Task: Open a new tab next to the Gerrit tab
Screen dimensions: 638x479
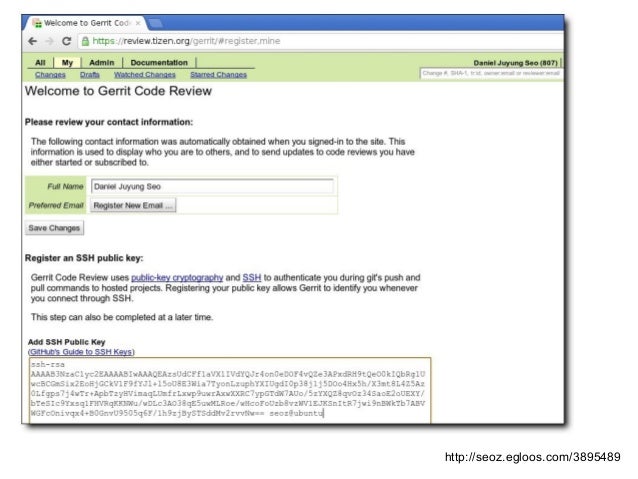Action: (x=155, y=24)
